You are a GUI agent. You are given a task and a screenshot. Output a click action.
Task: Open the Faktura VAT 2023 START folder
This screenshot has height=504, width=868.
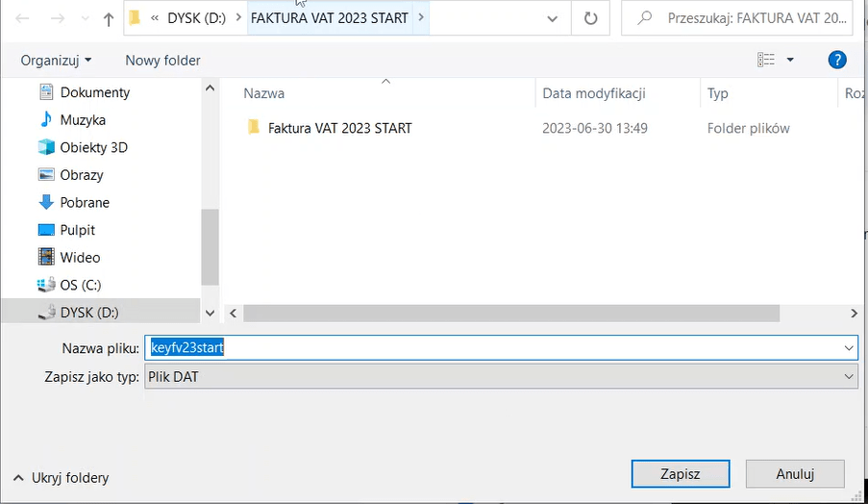(339, 128)
